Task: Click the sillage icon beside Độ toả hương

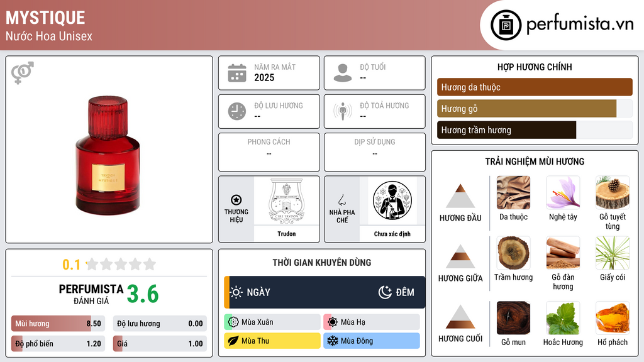Action: pyautogui.click(x=343, y=111)
